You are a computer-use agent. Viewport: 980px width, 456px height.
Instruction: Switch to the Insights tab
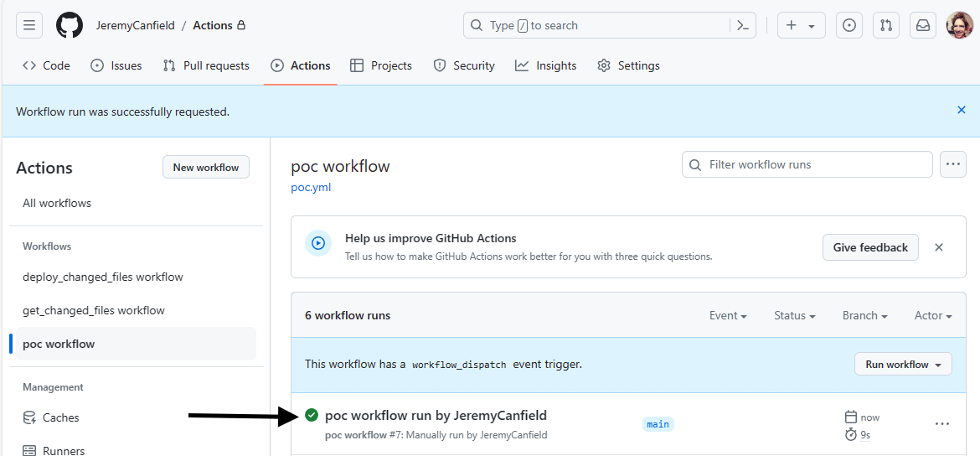click(x=545, y=65)
